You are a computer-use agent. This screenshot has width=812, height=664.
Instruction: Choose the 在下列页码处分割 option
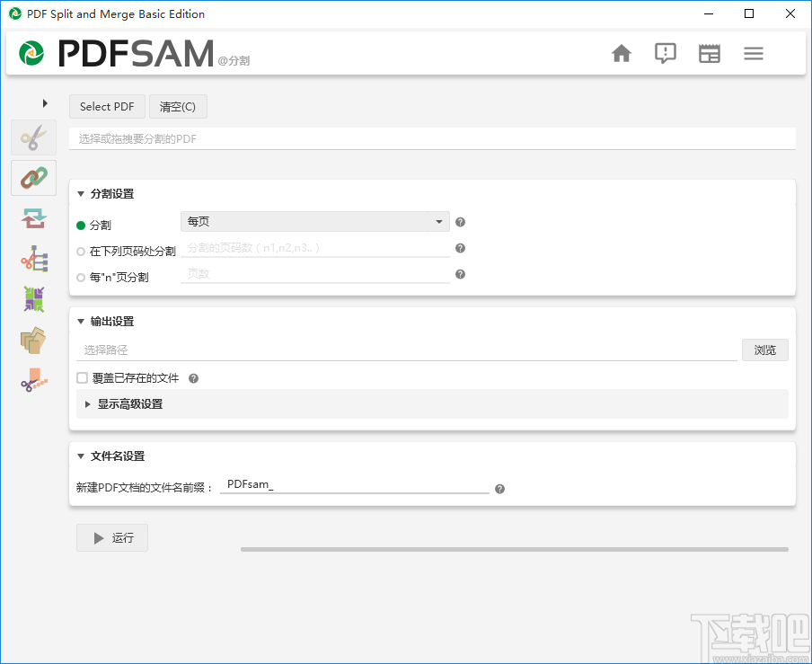80,249
